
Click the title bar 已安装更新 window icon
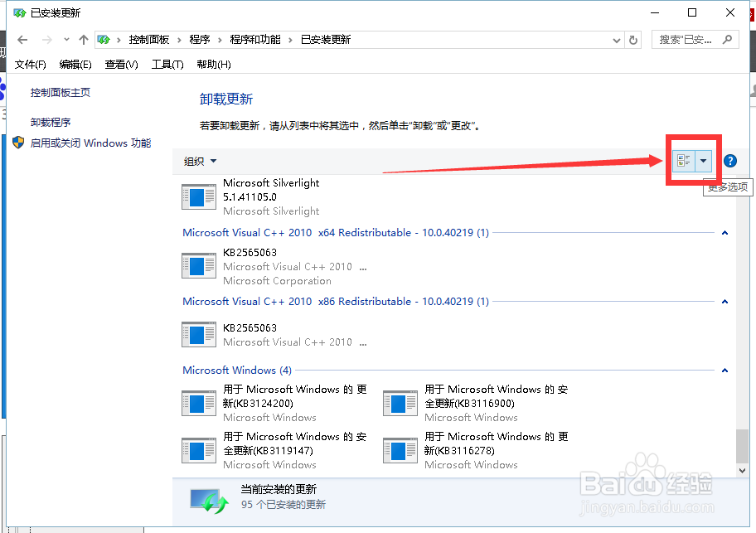coord(20,13)
